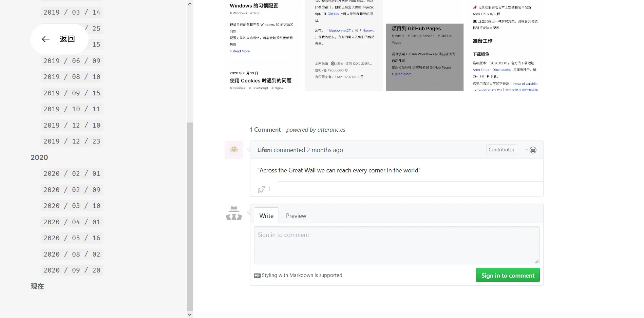Screen dimensions: 644x318
Task: Click the comment box resize handle
Action: pyautogui.click(x=536, y=262)
